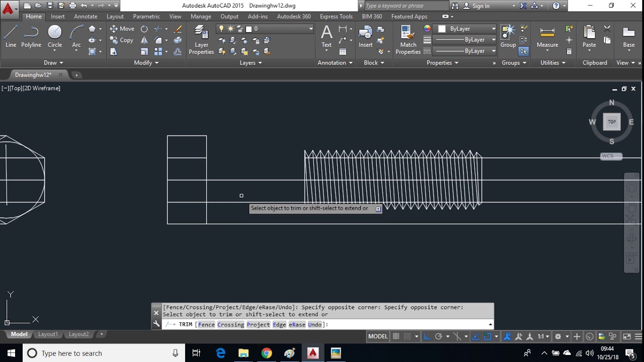This screenshot has width=644, height=362.
Task: Select the Line drawing tool
Action: point(11,36)
